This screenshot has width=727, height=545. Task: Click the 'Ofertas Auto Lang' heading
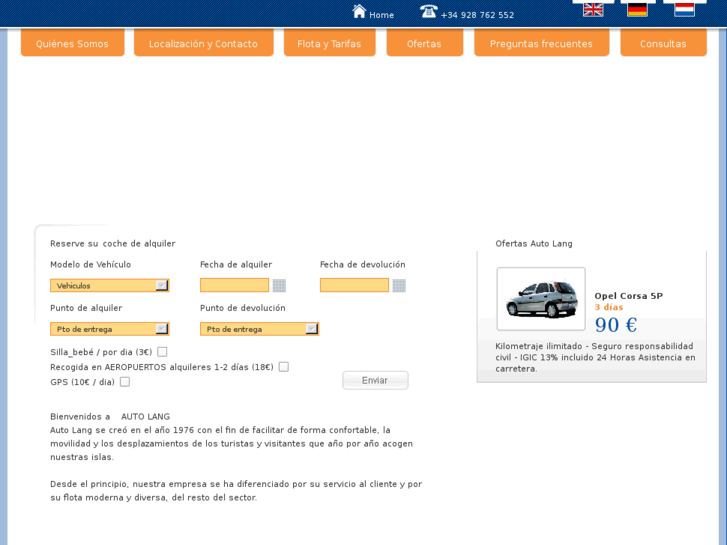click(534, 244)
